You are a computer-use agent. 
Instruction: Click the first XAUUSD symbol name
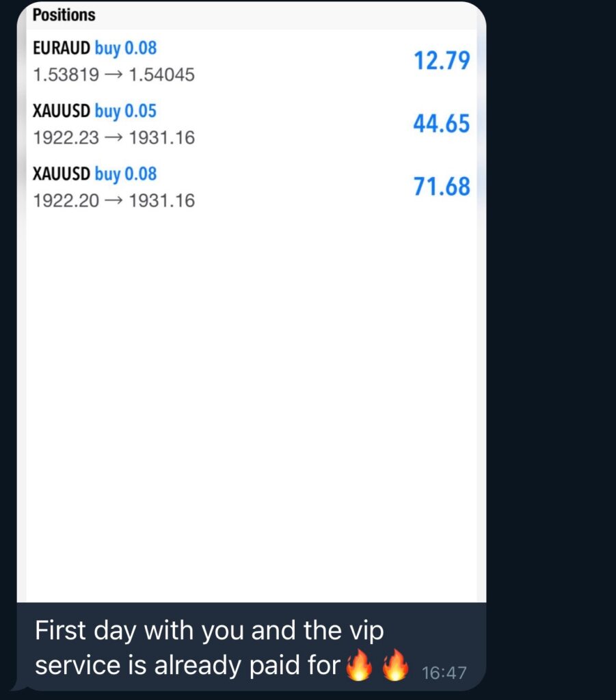(62, 111)
